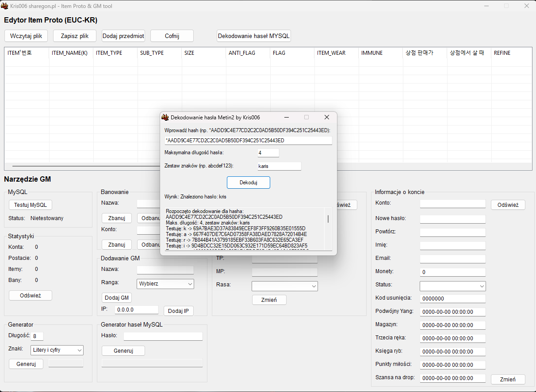Click the dialog title bar app icon
Screen dimensions: 536x392
click(165, 117)
